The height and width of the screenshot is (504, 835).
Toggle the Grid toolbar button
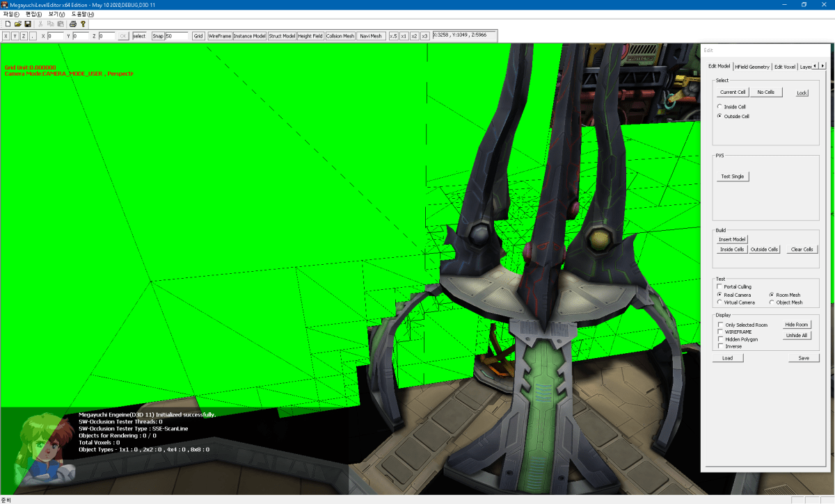coord(198,36)
